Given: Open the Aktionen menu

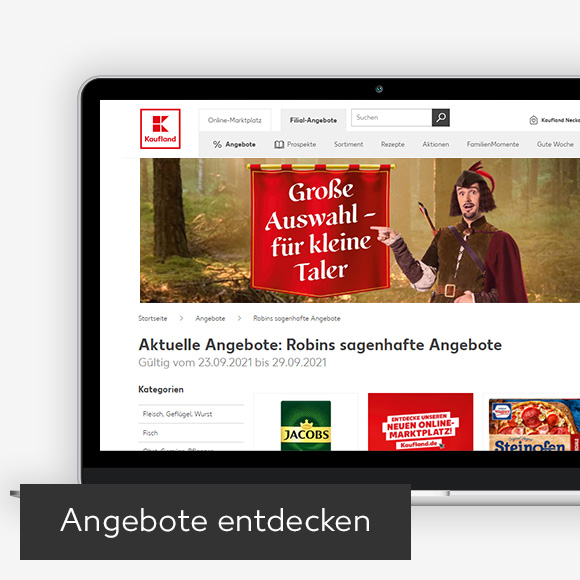Looking at the screenshot, I should click(436, 144).
